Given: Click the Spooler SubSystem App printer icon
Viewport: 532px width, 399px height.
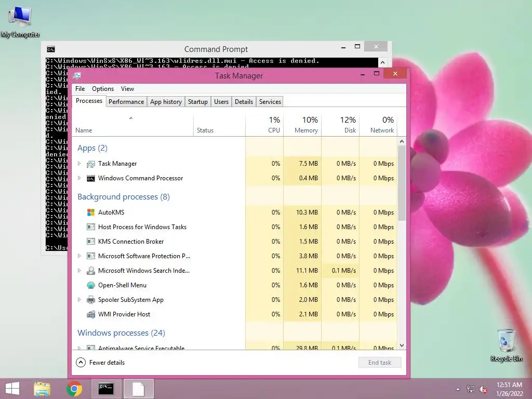Looking at the screenshot, I should [90, 300].
